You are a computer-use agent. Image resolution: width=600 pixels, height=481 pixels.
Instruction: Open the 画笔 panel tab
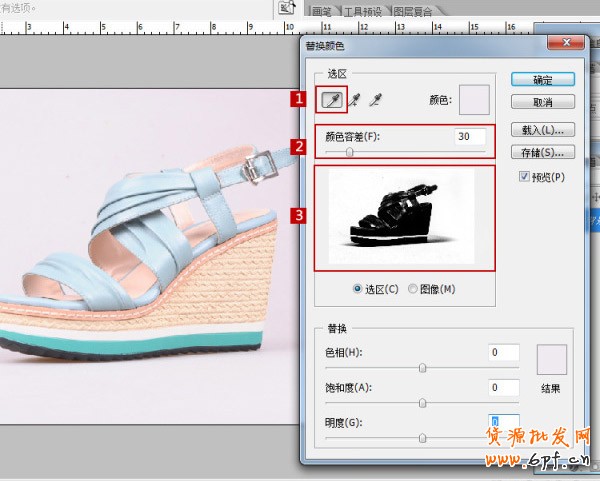click(321, 11)
